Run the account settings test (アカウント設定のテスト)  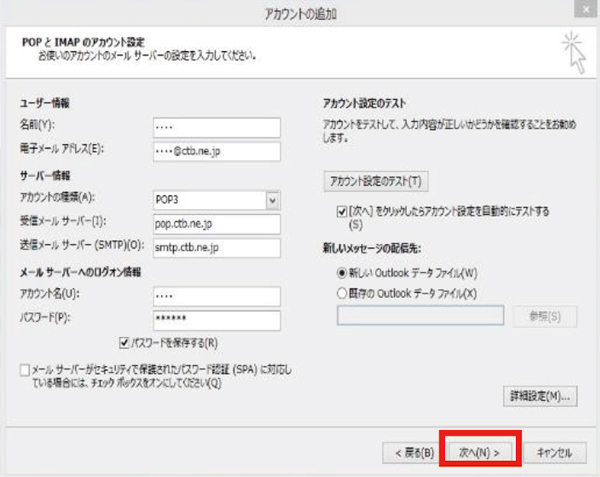[x=375, y=182]
